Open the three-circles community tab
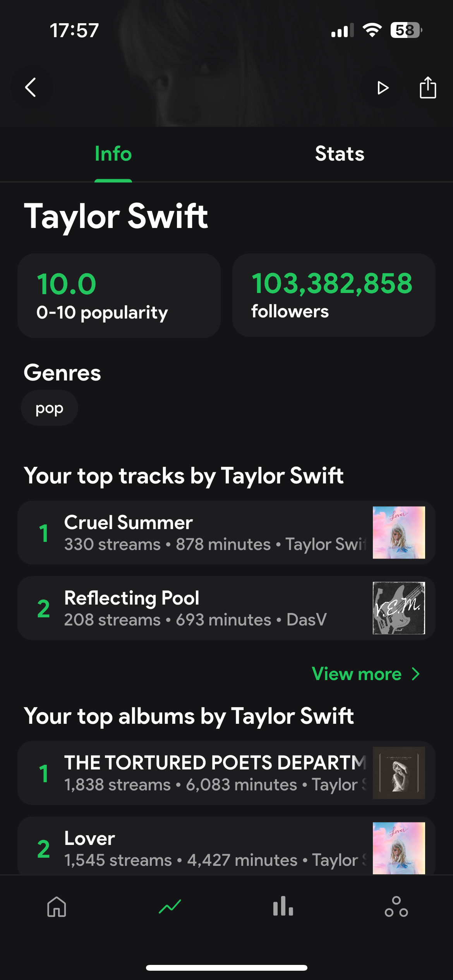 coord(396,906)
